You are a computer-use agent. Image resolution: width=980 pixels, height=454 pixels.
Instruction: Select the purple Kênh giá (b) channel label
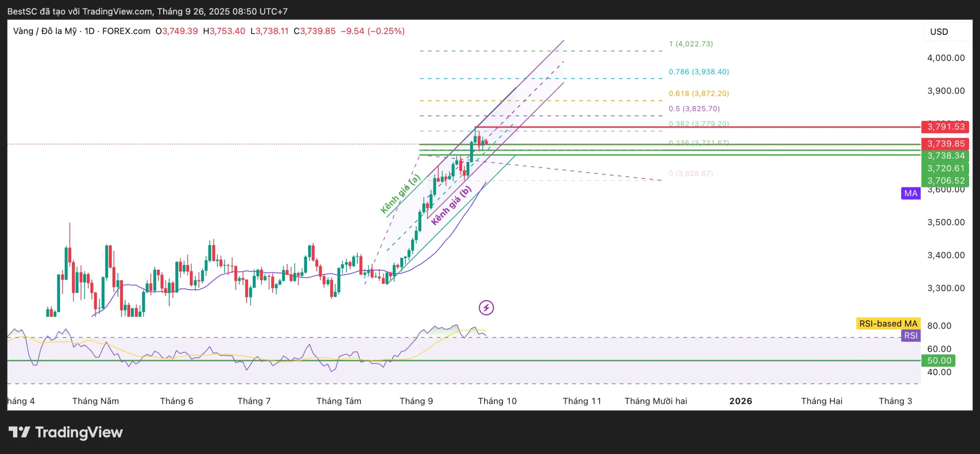(x=451, y=206)
